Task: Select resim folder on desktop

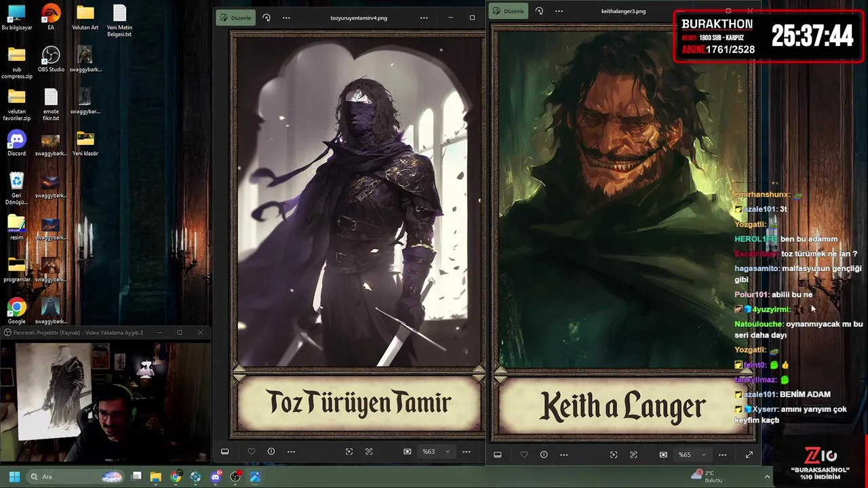Action: [16, 228]
